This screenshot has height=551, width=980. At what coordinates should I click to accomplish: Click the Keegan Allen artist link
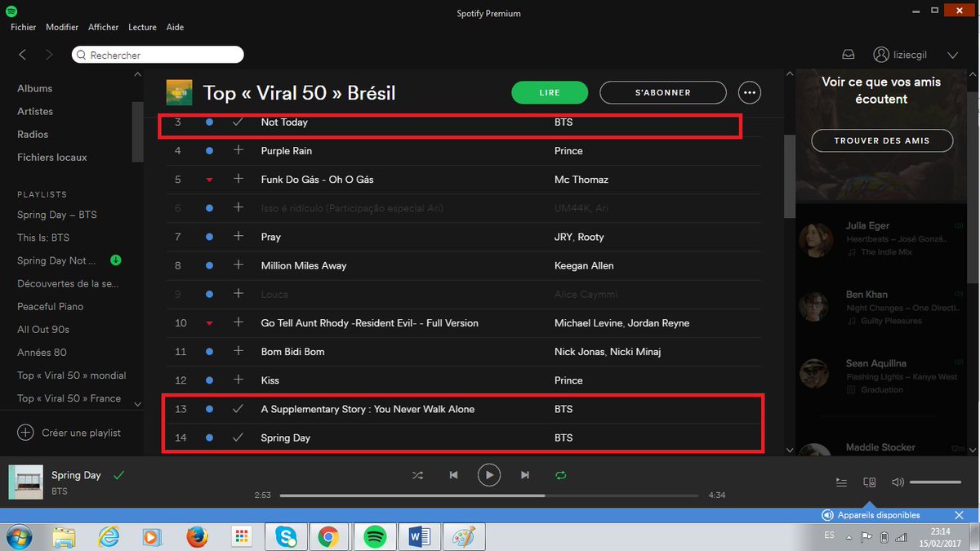point(584,265)
